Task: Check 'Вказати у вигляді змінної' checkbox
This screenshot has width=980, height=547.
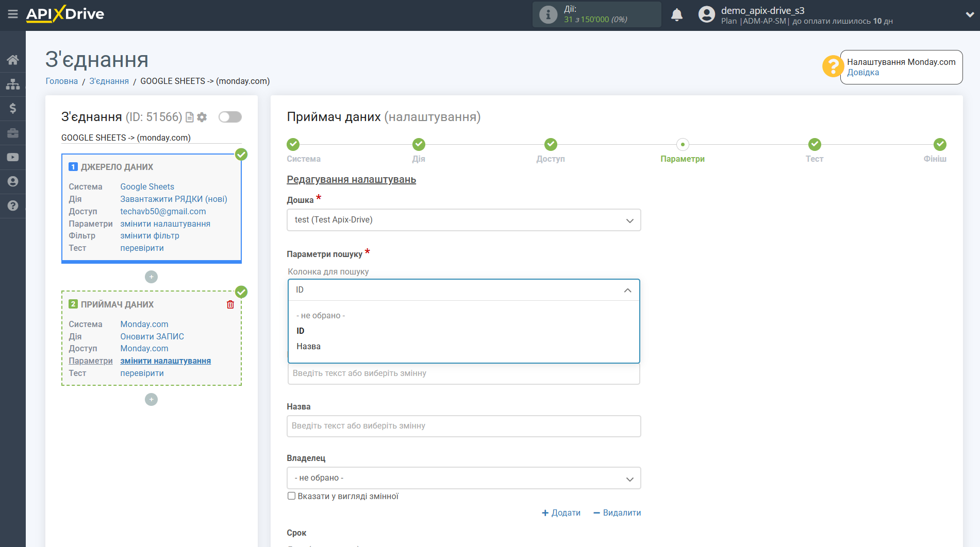Action: [292, 496]
